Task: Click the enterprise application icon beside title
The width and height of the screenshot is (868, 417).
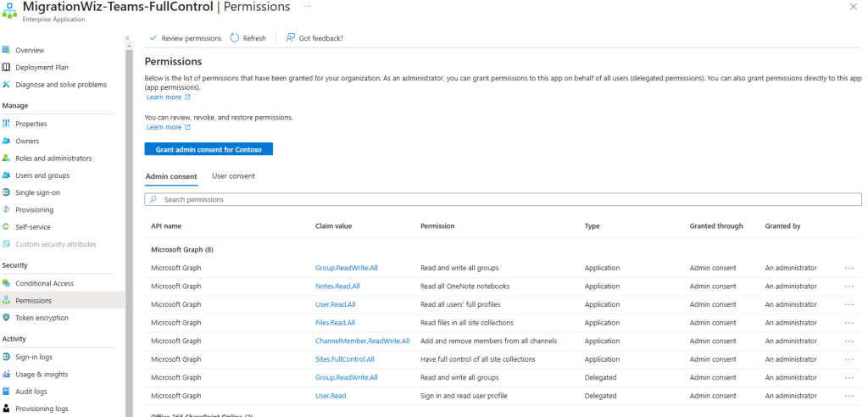Action: pyautogui.click(x=9, y=11)
